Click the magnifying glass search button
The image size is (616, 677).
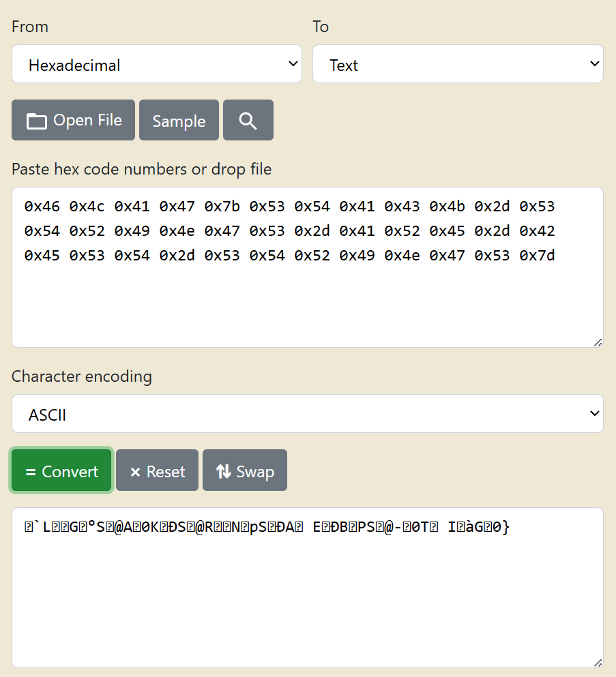tap(248, 121)
